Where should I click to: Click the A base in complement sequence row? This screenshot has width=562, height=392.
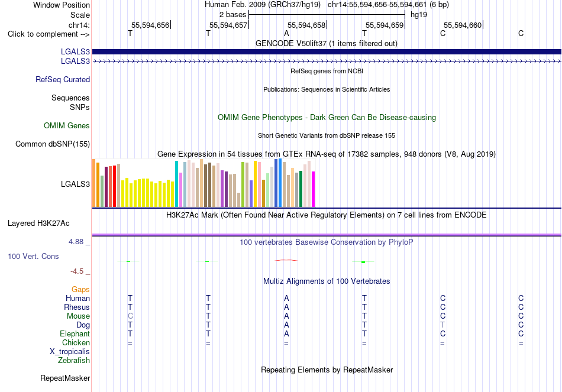(286, 33)
